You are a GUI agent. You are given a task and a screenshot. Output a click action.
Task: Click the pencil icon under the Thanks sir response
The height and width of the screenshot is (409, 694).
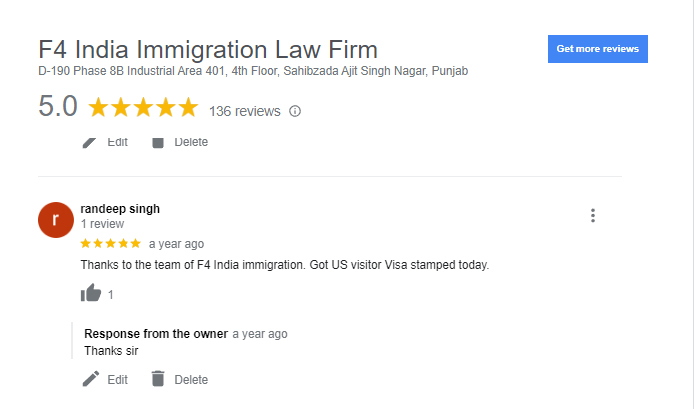91,379
